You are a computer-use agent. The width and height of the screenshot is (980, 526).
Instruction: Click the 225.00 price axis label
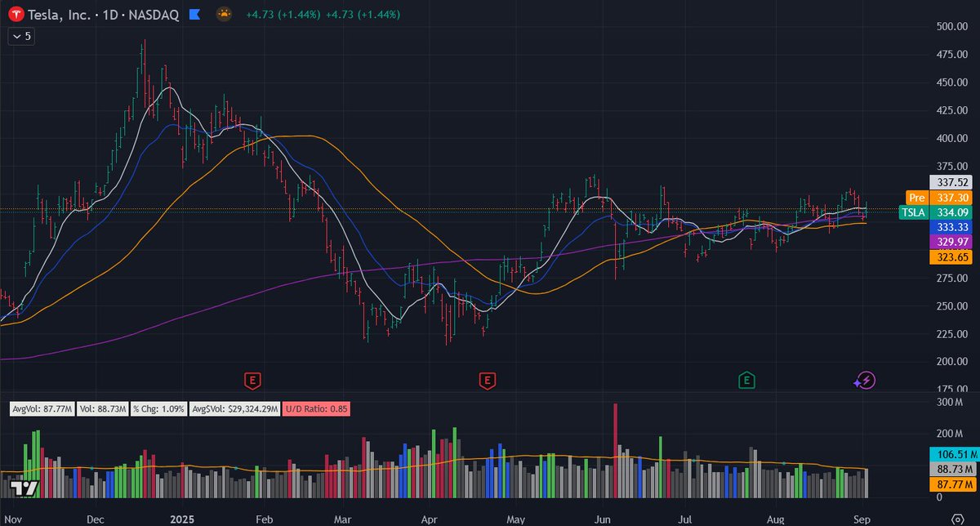click(x=951, y=333)
